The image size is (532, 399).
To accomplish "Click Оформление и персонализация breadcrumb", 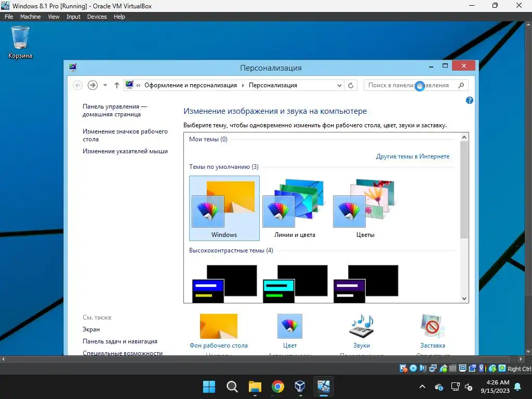I will click(x=190, y=86).
